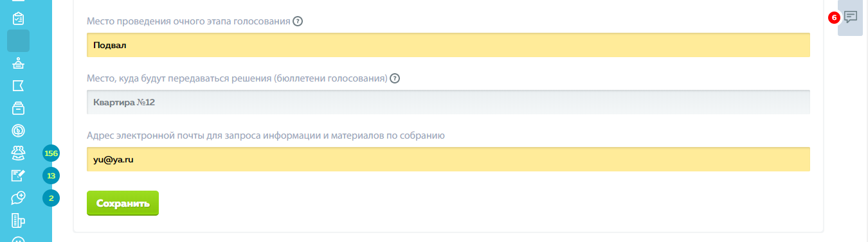Click the help icon beside 'Место проведения очного этапа'
Viewport: 868px width, 242px height.
coord(298,21)
